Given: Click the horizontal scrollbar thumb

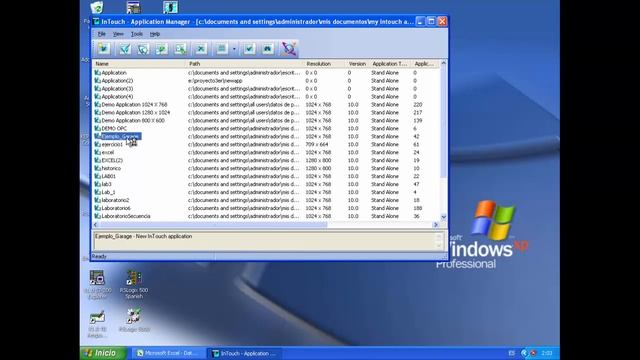Looking at the screenshot, I should click(213, 224).
